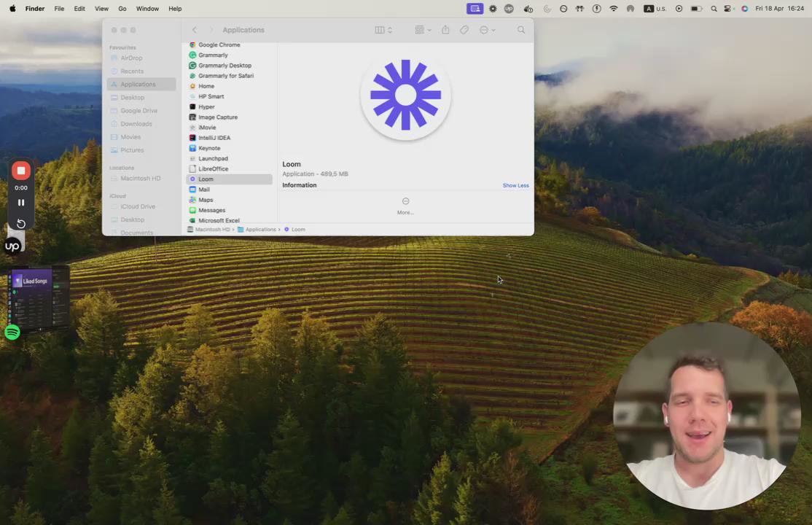The image size is (812, 525).
Task: Select Applications in Finder sidebar
Action: (x=141, y=84)
